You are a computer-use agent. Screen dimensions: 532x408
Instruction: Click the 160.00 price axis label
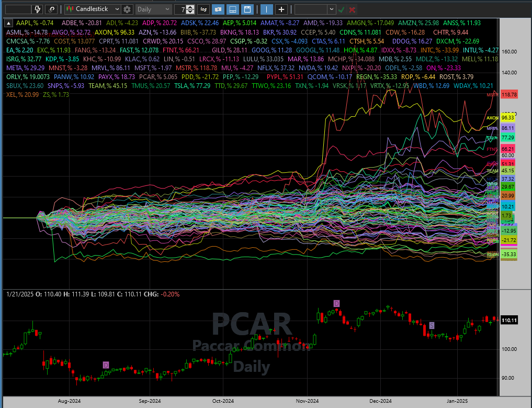point(510,52)
